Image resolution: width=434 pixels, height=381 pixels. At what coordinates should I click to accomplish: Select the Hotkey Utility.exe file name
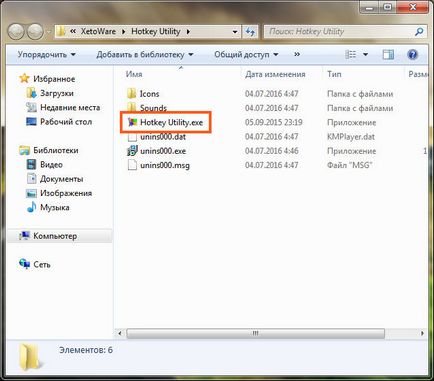click(171, 123)
